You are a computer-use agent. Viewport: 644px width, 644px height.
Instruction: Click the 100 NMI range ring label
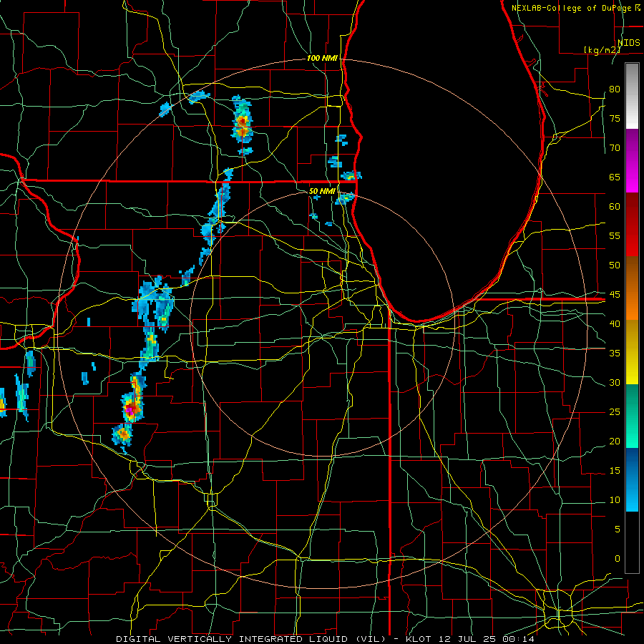coord(322,59)
